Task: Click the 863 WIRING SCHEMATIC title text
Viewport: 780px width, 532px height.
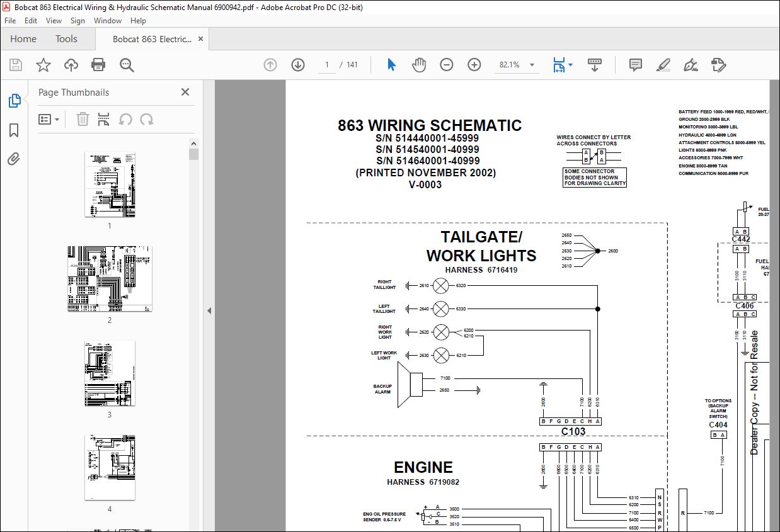Action: (430, 125)
